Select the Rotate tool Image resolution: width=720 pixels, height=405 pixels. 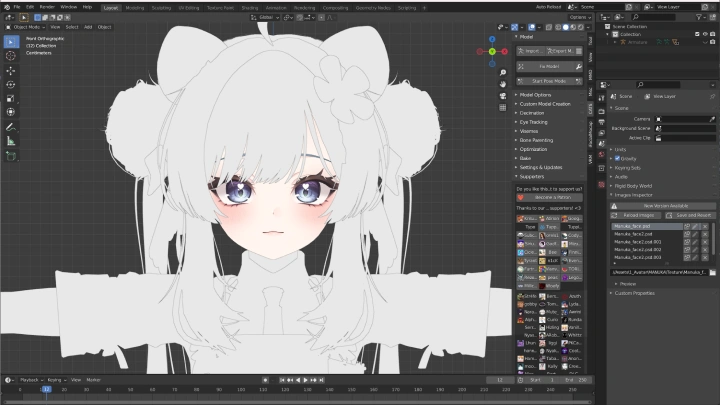(x=11, y=84)
